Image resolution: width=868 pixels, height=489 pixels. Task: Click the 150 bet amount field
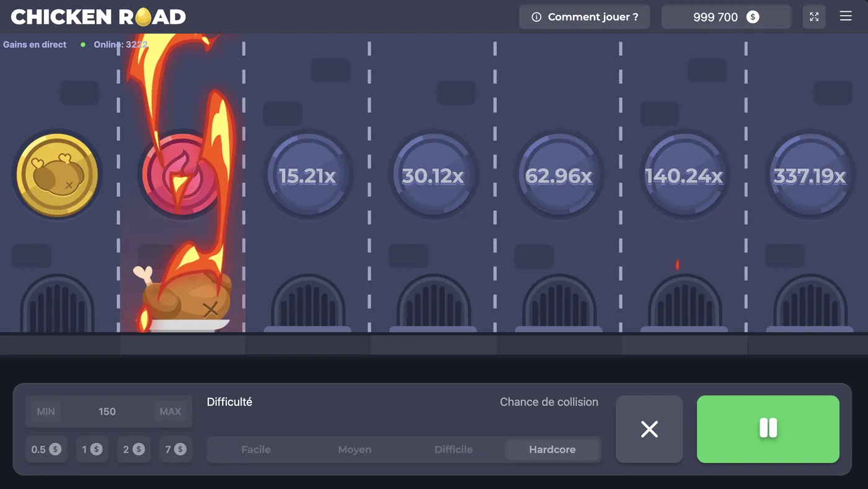tap(107, 411)
